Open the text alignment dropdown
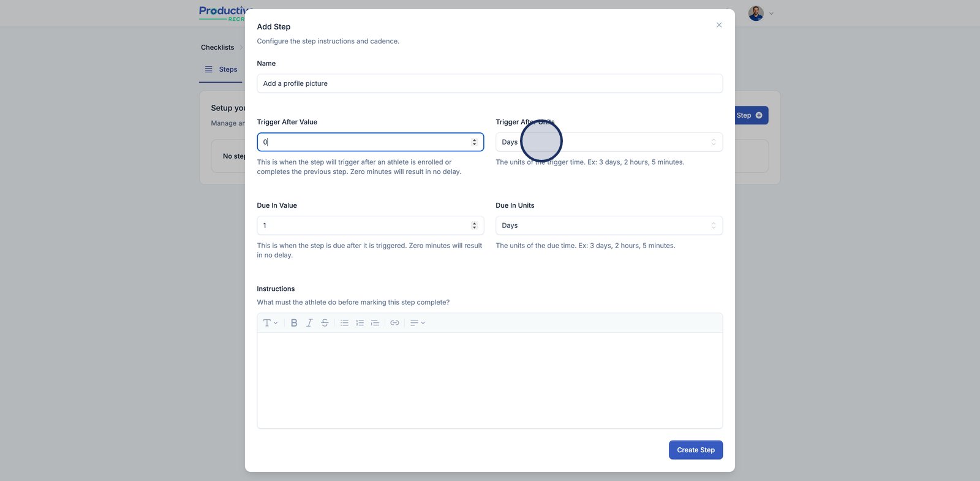 tap(417, 323)
